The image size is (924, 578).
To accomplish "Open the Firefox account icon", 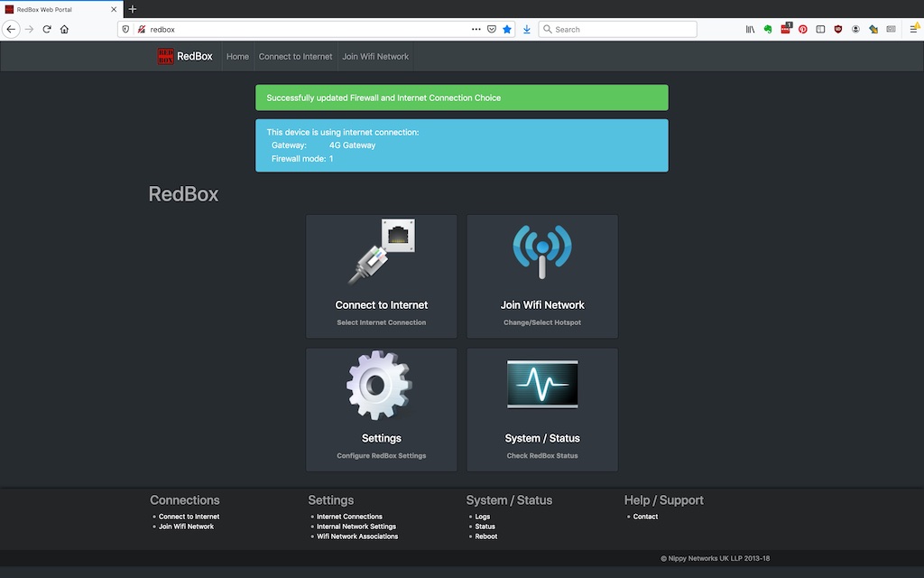I will (855, 29).
